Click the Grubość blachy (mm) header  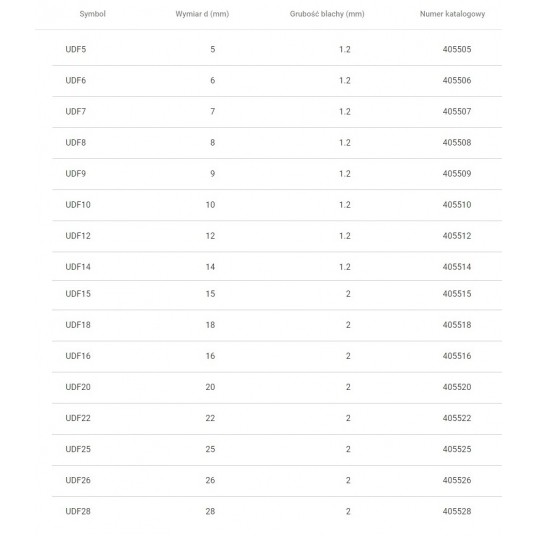click(327, 14)
